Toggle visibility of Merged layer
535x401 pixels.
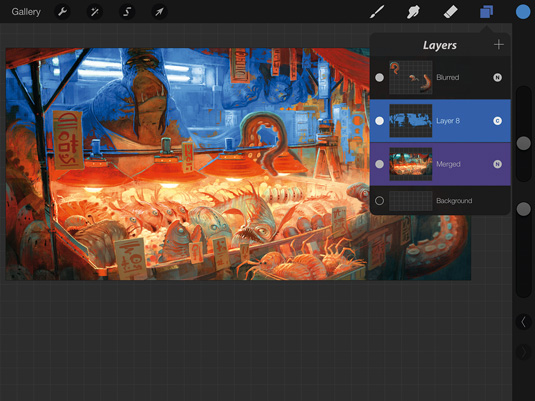379,164
